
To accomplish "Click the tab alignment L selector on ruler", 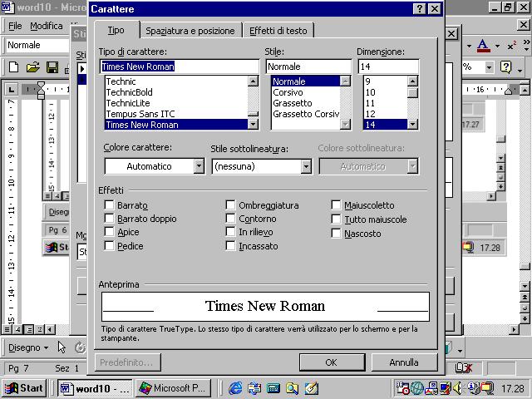I will (11, 90).
